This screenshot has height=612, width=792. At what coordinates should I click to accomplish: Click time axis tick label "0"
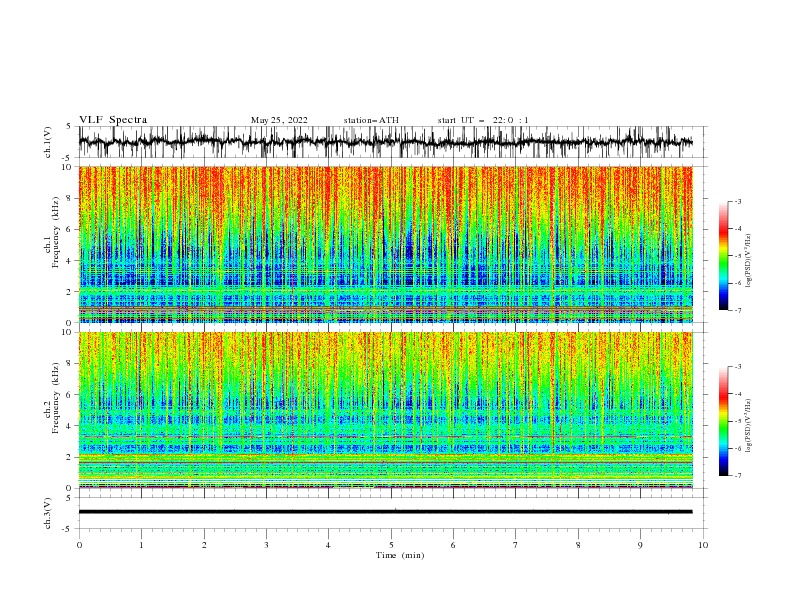tap(79, 545)
